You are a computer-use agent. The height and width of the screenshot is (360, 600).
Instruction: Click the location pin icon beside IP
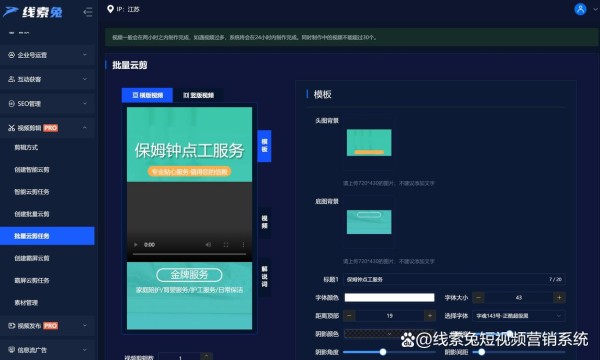[x=110, y=9]
